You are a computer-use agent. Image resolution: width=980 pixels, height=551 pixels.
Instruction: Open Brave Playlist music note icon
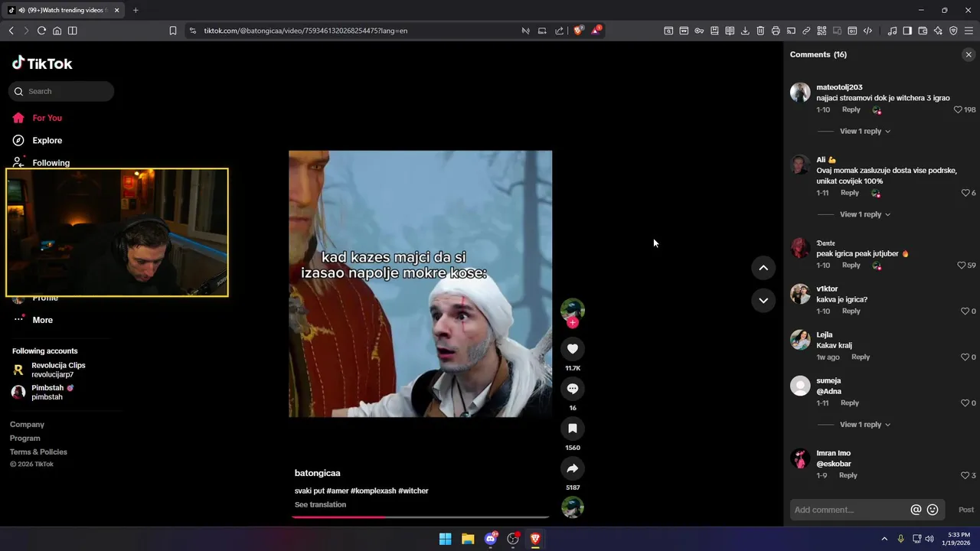(x=892, y=31)
